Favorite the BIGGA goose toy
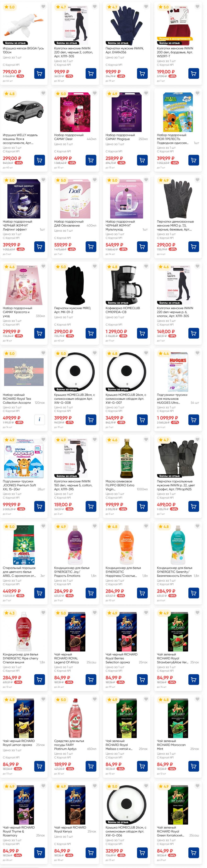The height and width of the screenshot is (868, 207). click(x=43, y=7)
